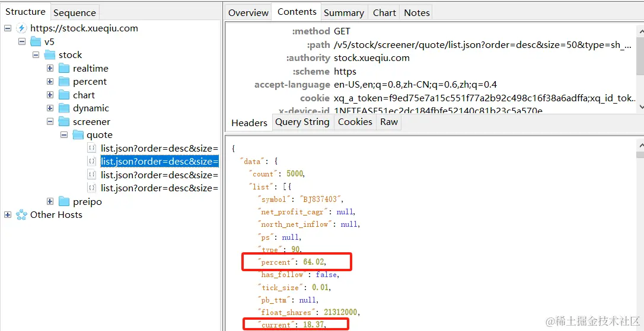Click the preipo folder icon

click(64, 202)
